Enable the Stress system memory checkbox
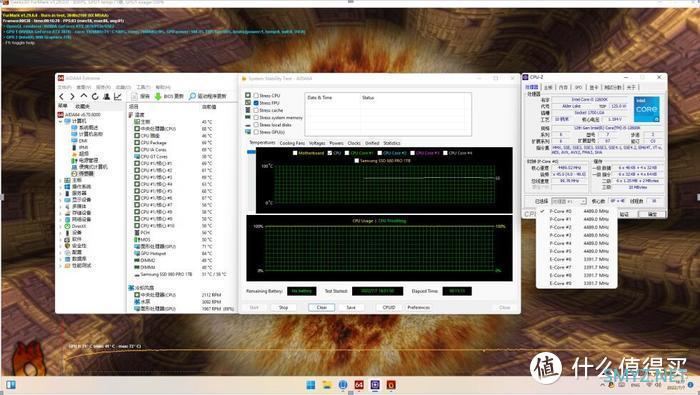Screen dimensions: 700x395 256,118
